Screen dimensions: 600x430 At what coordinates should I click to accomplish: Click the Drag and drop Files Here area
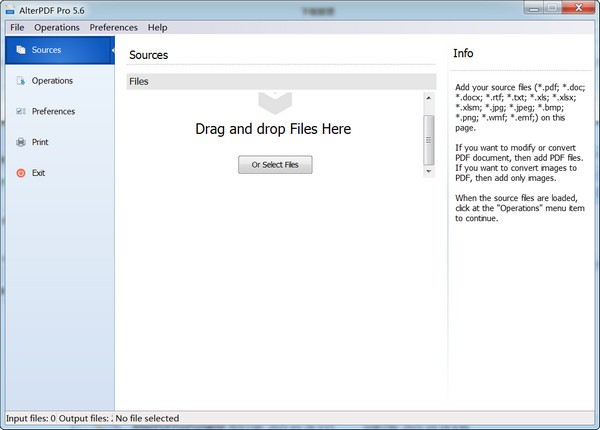coord(272,129)
